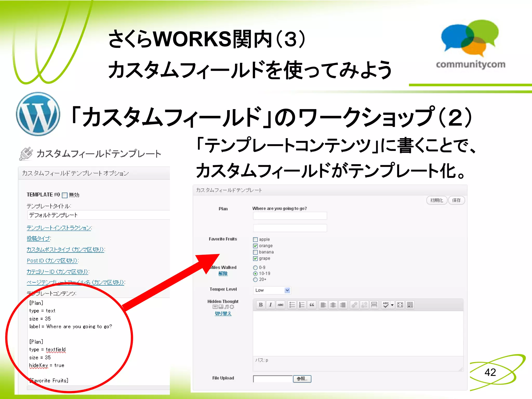The height and width of the screenshot is (399, 532).
Task: Expand テンプレートインストラクション section
Action: click(x=59, y=228)
